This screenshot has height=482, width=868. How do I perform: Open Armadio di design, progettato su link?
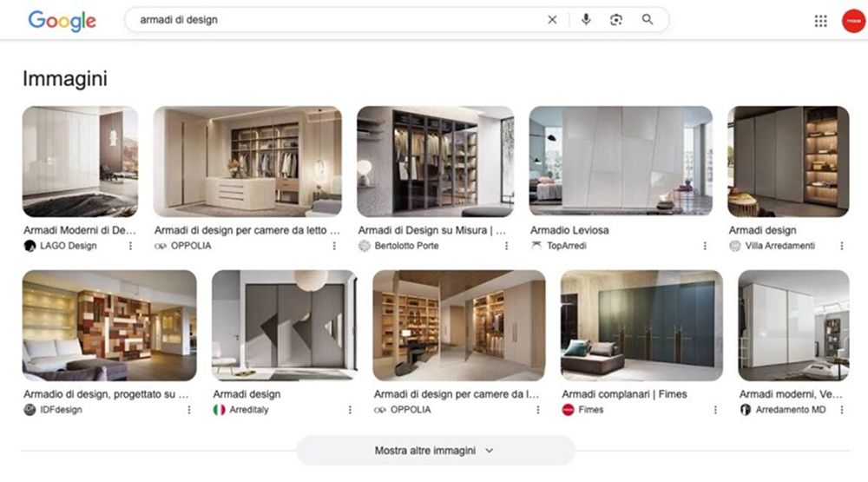[106, 394]
